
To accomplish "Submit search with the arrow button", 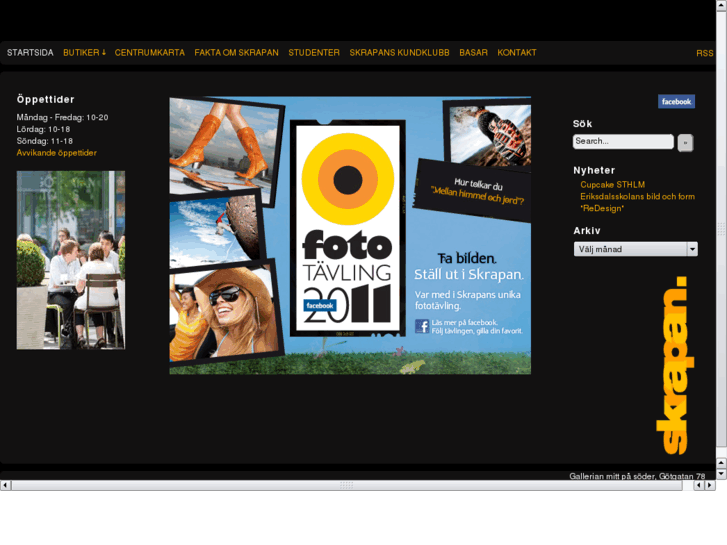I will (x=685, y=142).
